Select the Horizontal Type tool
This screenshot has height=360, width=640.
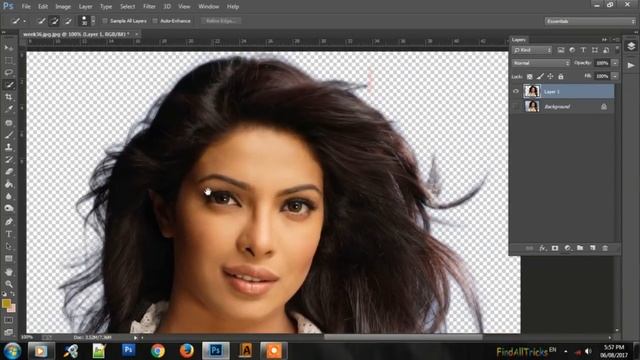[9, 234]
